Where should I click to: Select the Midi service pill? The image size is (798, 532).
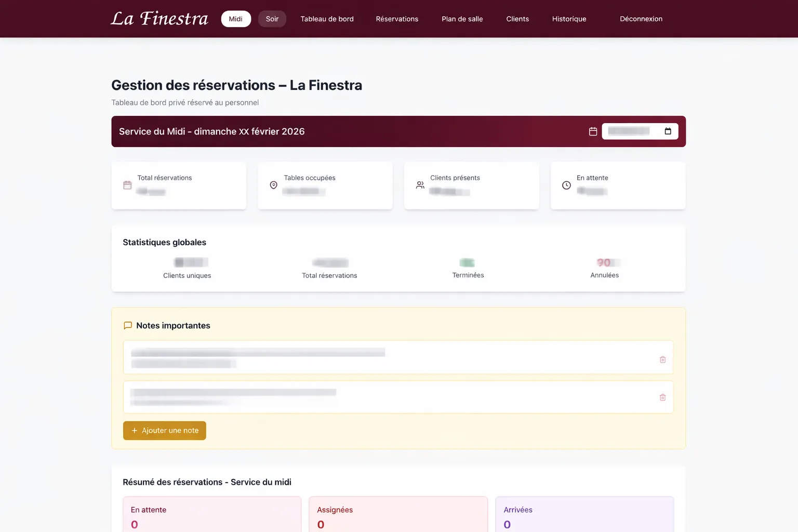pos(236,19)
